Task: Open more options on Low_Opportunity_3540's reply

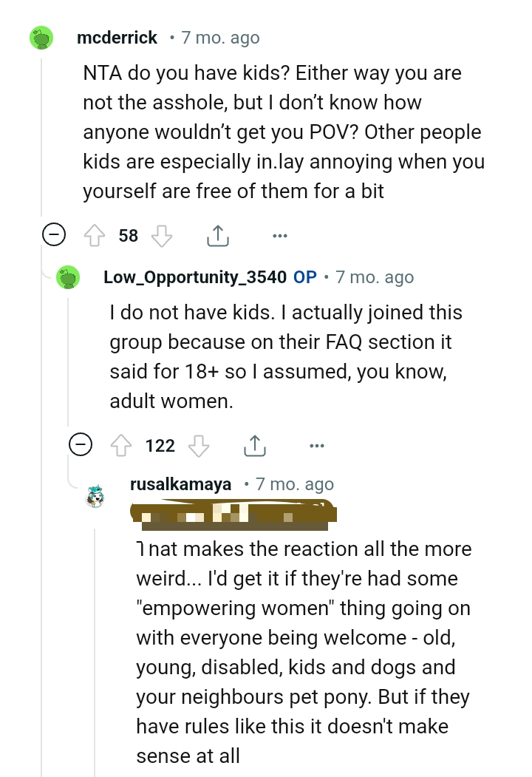Action: (317, 446)
